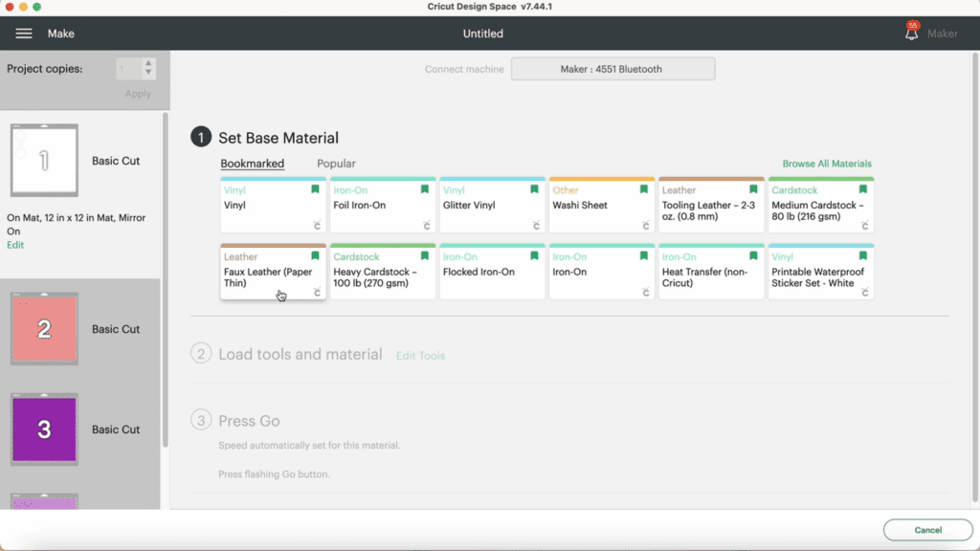Viewport: 980px width, 551px height.
Task: Click Cricut logo icon on Faux Leather card
Action: 317,293
